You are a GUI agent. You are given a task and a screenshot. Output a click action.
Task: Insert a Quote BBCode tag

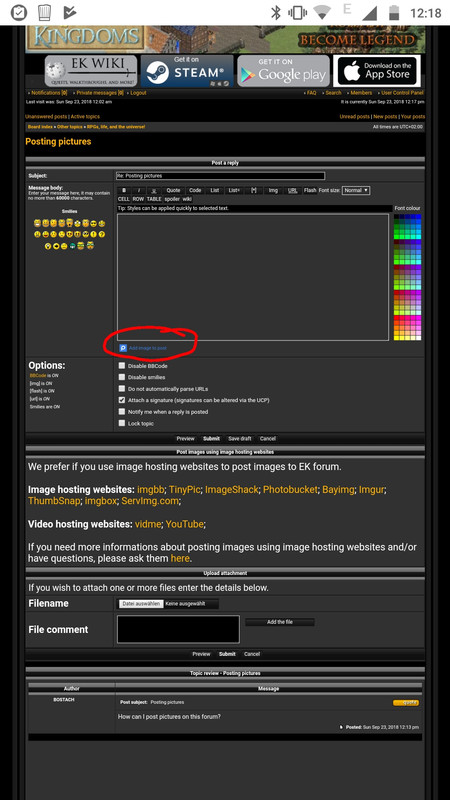coord(173,190)
